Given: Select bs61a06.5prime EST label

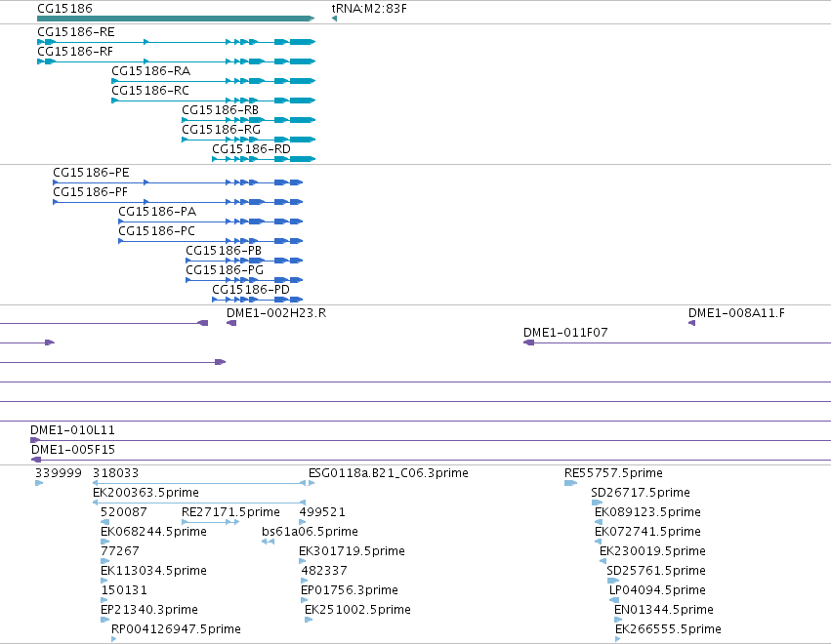Looking at the screenshot, I should [x=310, y=532].
